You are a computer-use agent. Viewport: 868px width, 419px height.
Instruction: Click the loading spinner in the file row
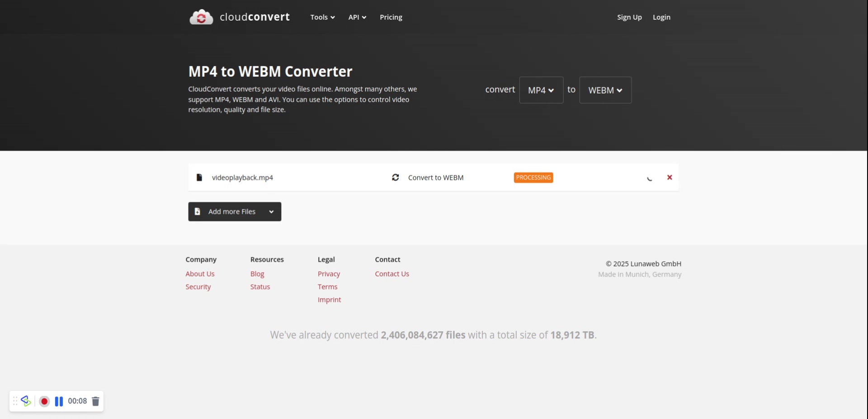pos(649,178)
